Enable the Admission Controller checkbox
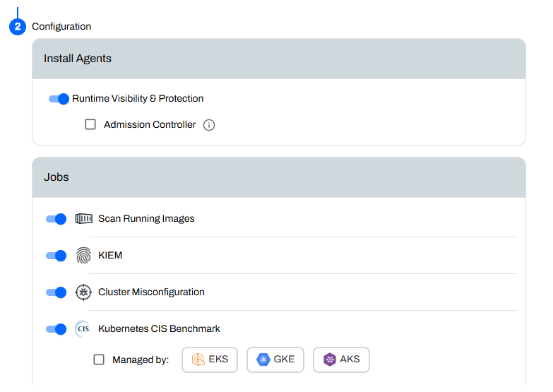This screenshot has width=553, height=392. (x=90, y=125)
